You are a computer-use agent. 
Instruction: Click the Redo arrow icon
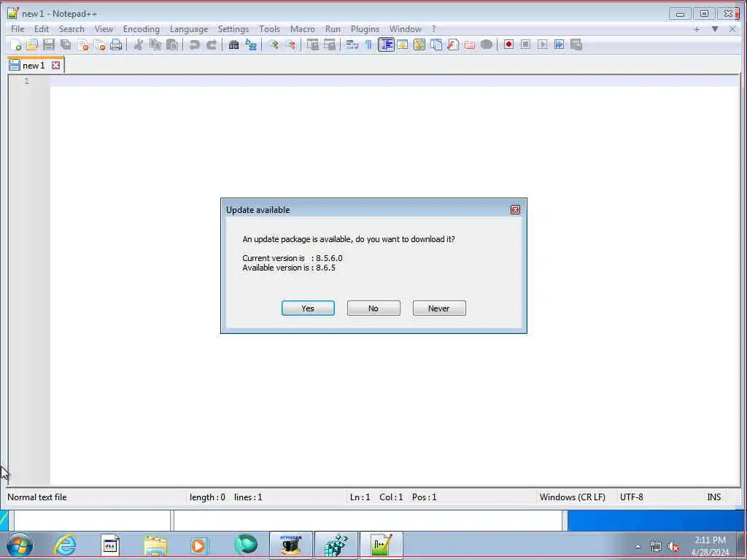212,44
